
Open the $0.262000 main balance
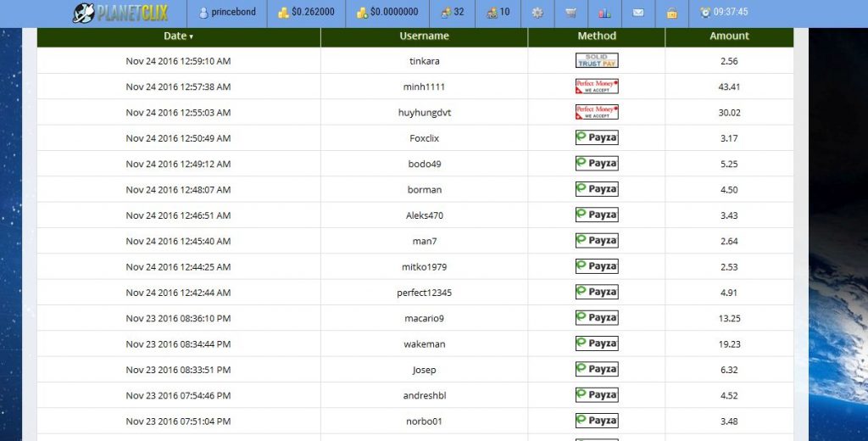click(x=306, y=13)
